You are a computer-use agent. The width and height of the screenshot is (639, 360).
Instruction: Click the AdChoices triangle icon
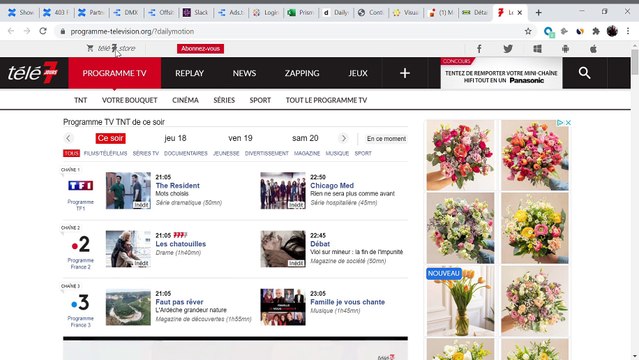point(560,123)
